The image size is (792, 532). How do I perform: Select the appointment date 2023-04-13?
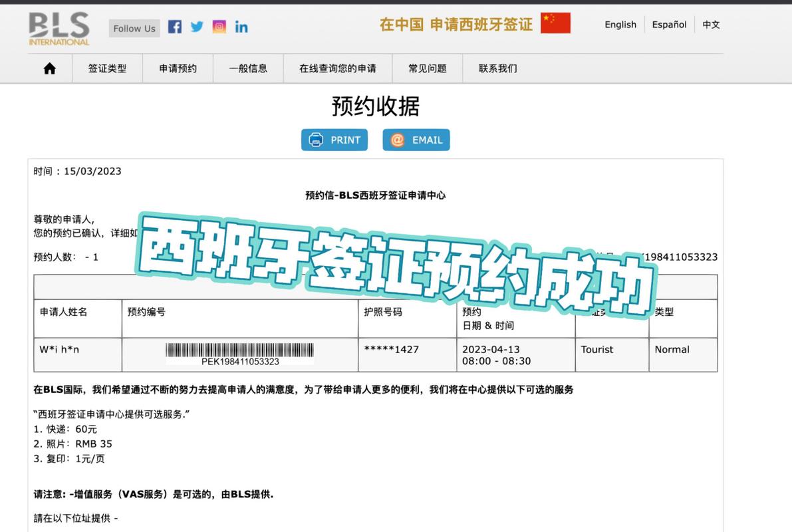point(491,349)
